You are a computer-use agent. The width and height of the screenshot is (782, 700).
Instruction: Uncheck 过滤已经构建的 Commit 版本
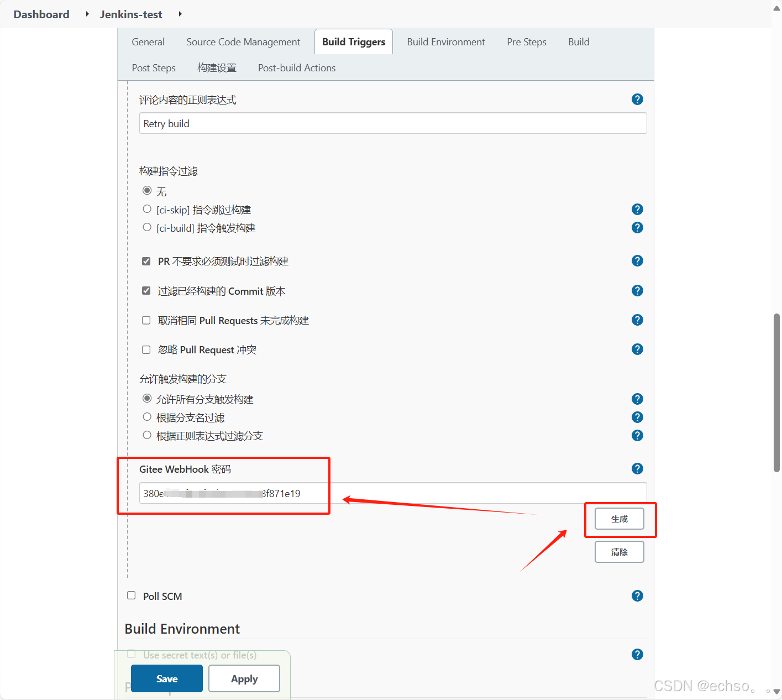(x=146, y=291)
